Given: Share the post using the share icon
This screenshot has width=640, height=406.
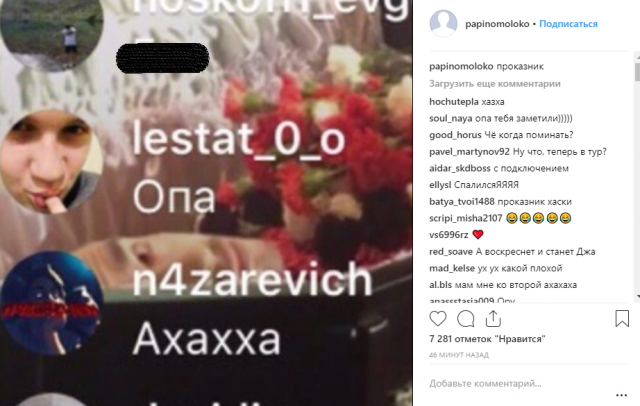Looking at the screenshot, I should [493, 319].
